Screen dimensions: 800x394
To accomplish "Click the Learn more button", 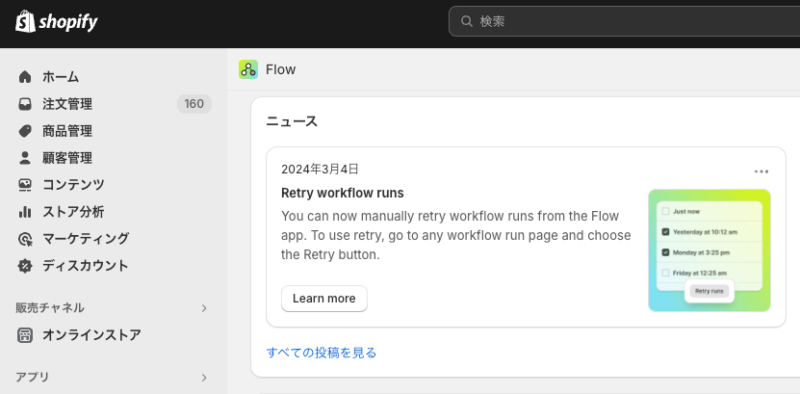I will tap(324, 299).
